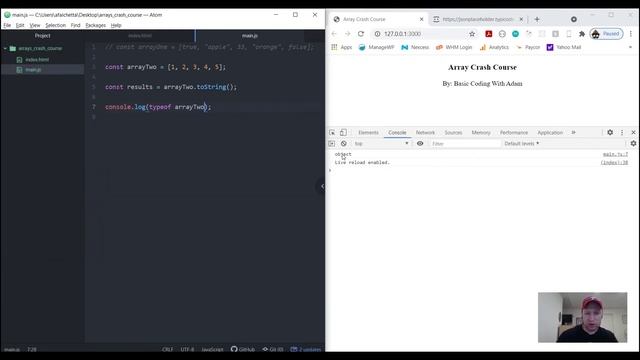The width and height of the screenshot is (640, 360).
Task: Open the ManageWP bookmark
Action: point(376,47)
